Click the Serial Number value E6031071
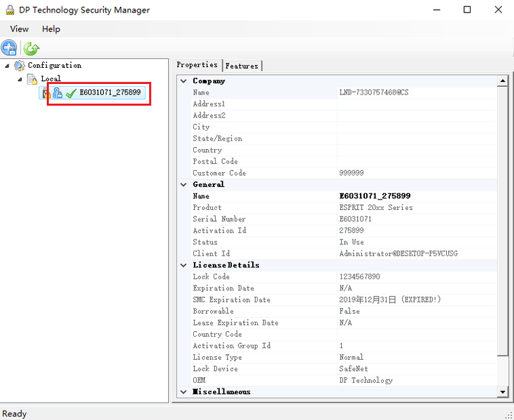The height and width of the screenshot is (420, 514). tap(355, 219)
